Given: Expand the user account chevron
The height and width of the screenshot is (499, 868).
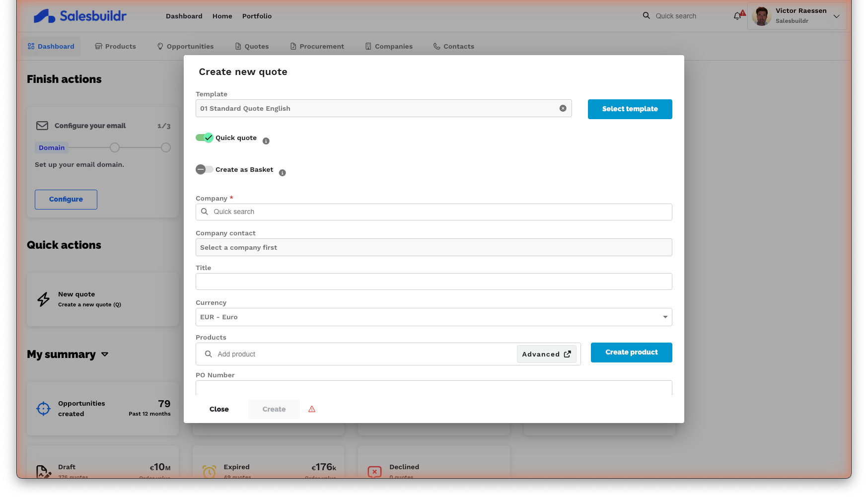Looking at the screenshot, I should (837, 16).
